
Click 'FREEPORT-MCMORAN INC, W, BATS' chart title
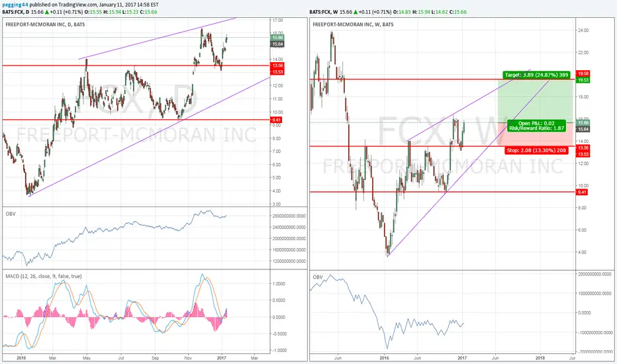click(353, 24)
